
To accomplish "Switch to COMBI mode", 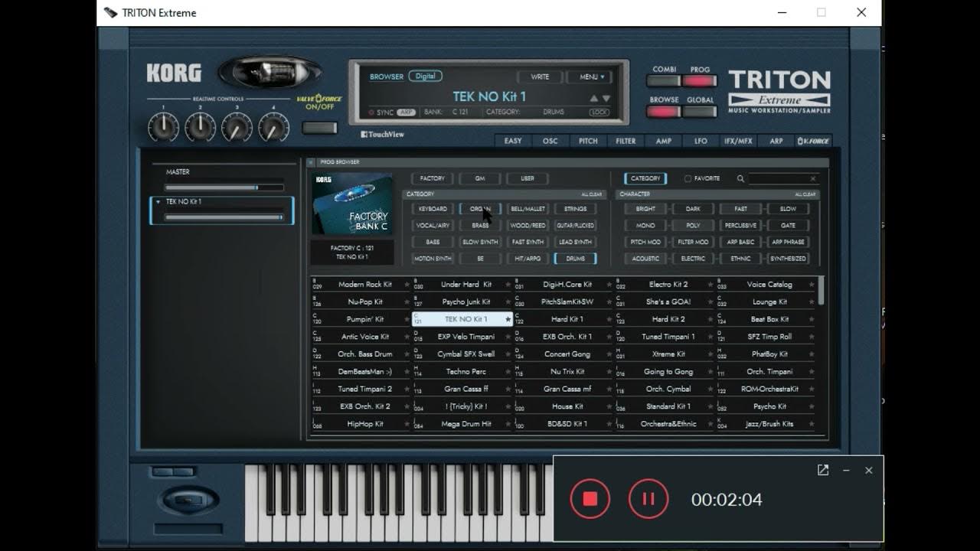I will pyautogui.click(x=664, y=80).
